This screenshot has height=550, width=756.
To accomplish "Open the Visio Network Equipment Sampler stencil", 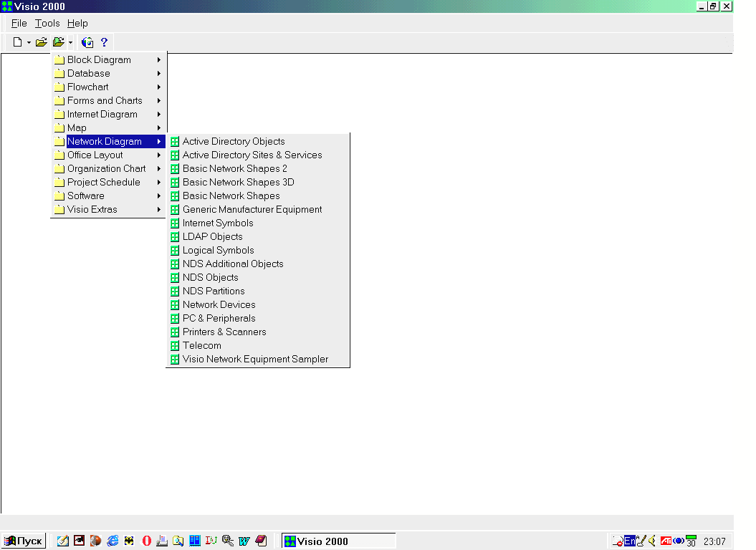I will tap(257, 359).
